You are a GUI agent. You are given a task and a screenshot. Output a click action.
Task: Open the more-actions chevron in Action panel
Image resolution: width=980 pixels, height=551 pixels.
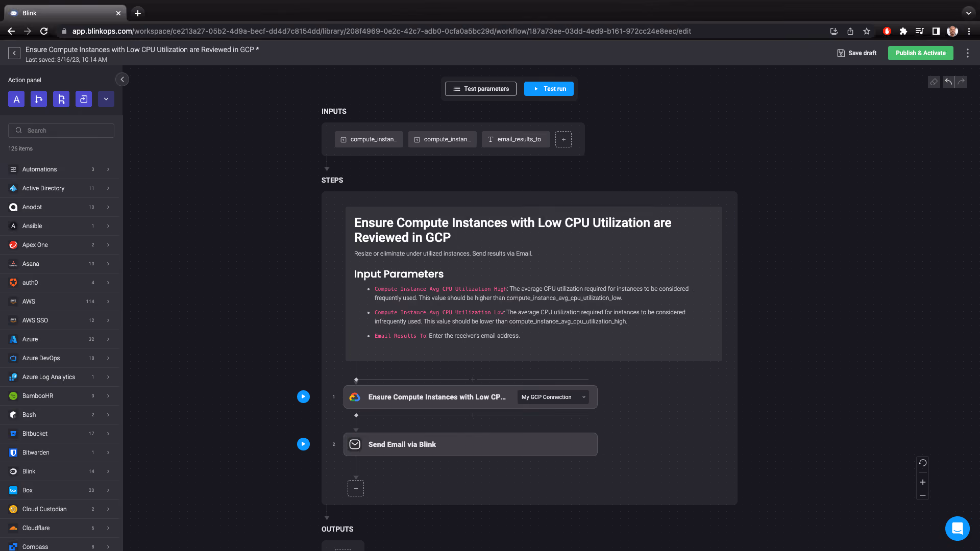pyautogui.click(x=106, y=99)
